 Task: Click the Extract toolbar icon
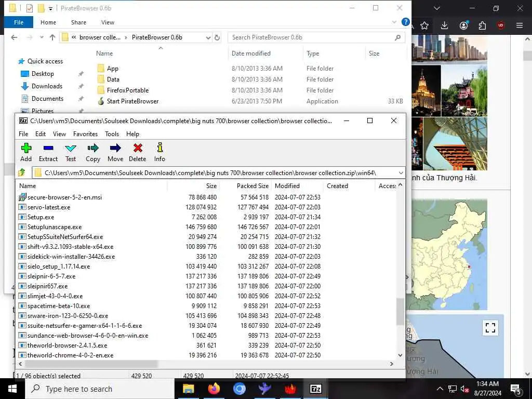click(x=48, y=152)
